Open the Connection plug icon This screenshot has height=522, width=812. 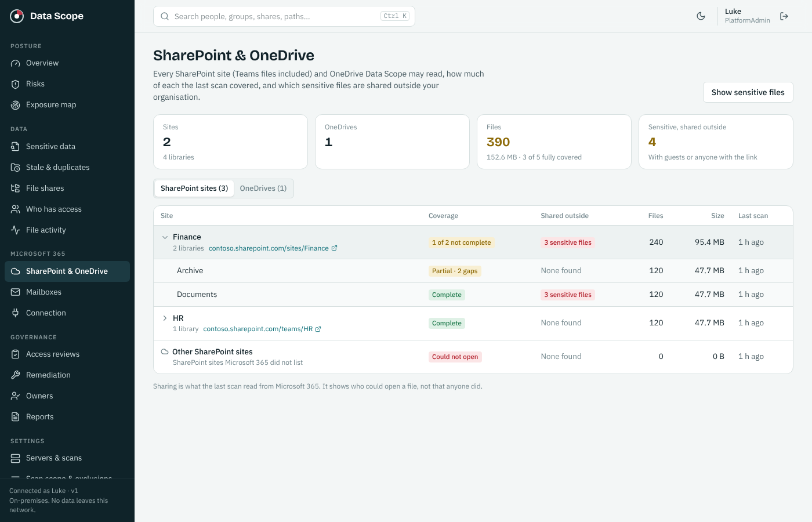pyautogui.click(x=16, y=313)
